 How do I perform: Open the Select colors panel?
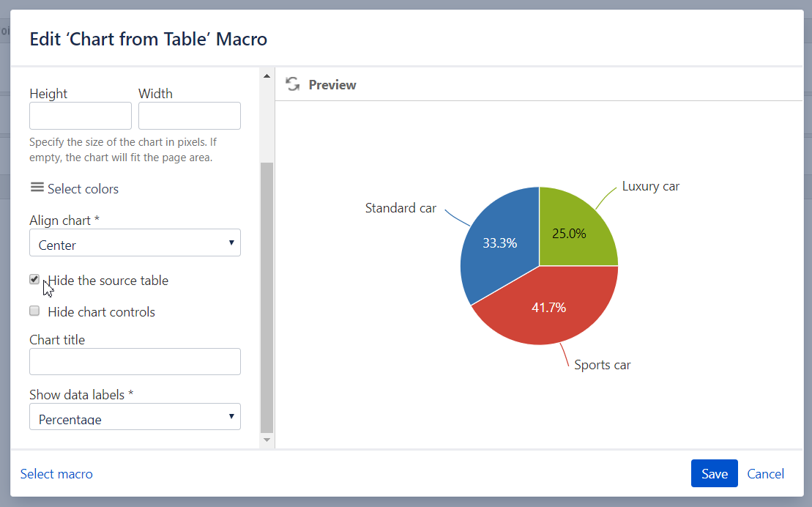point(74,188)
